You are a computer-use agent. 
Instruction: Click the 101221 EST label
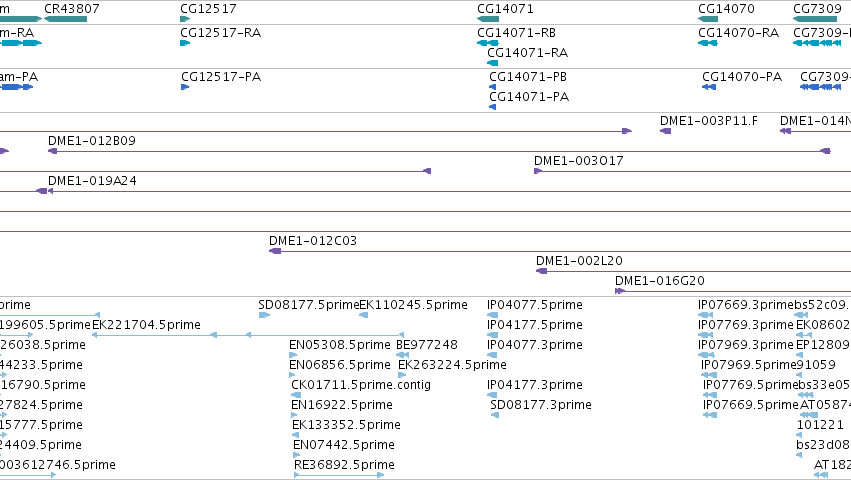click(820, 425)
